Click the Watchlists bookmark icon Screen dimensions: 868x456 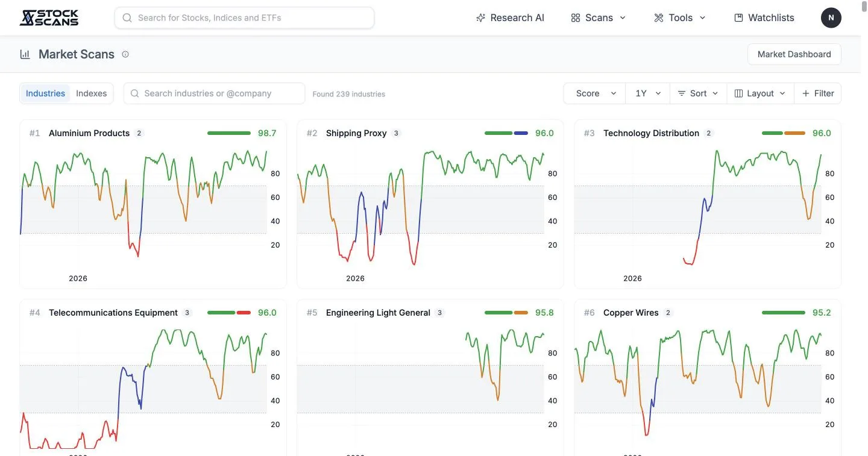[x=738, y=18]
